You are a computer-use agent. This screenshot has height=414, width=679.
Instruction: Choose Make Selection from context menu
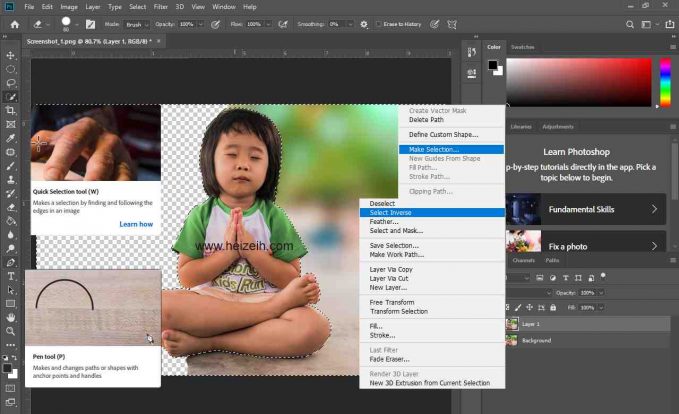[451, 149]
